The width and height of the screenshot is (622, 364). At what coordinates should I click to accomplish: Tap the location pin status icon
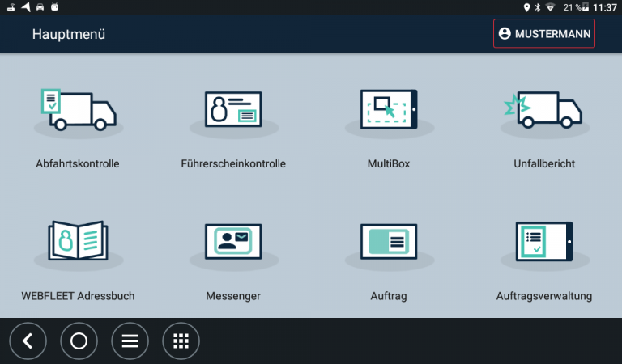point(526,7)
